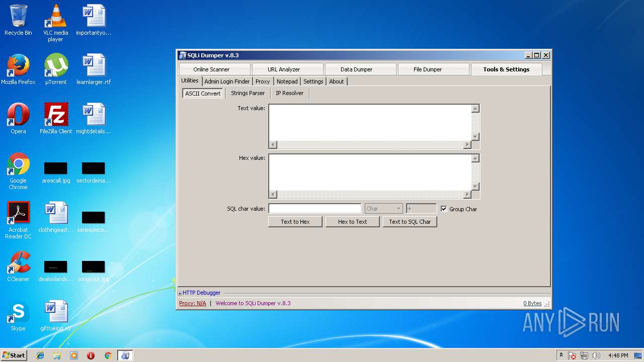This screenshot has width=644, height=362.
Task: Select the Utilities sub-tab
Action: click(x=190, y=80)
